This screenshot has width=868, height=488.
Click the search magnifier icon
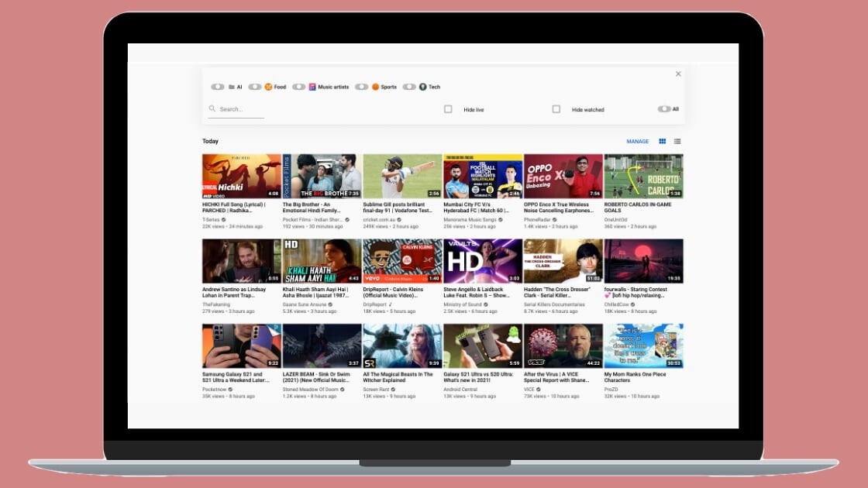click(212, 109)
